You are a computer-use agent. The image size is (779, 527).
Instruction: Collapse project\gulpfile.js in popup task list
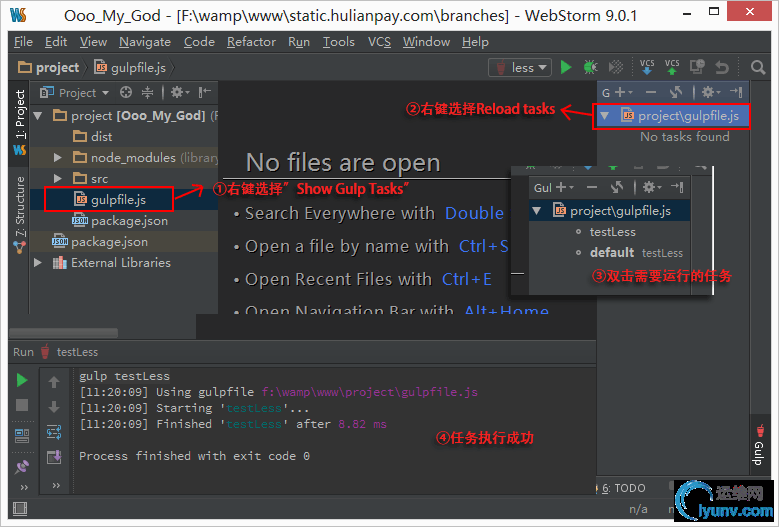click(537, 211)
